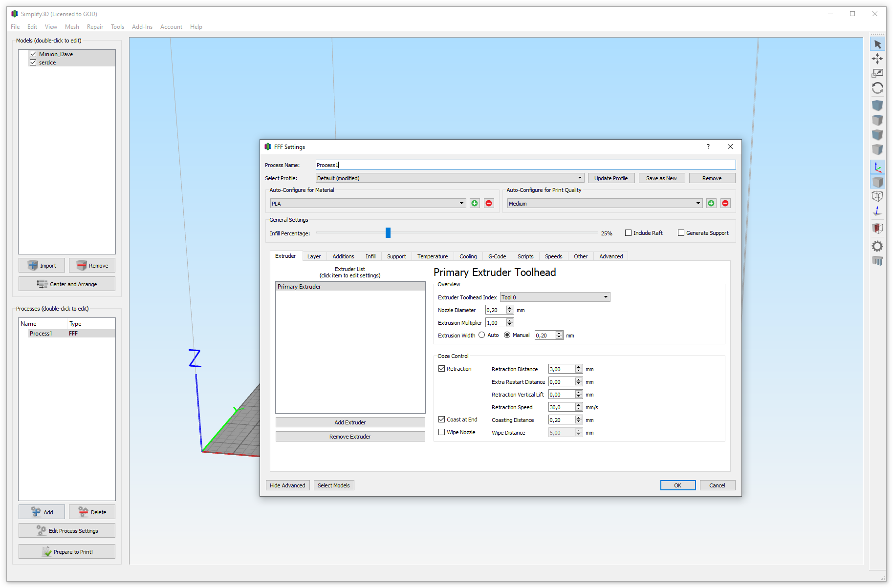Adjust the Nozzle Diameter spinner arrows
The image size is (893, 588).
pyautogui.click(x=510, y=310)
